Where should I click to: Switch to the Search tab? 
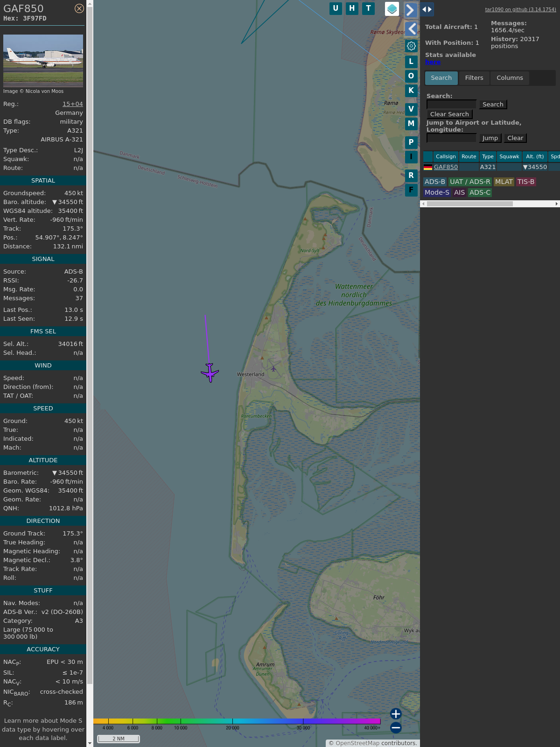coord(441,78)
